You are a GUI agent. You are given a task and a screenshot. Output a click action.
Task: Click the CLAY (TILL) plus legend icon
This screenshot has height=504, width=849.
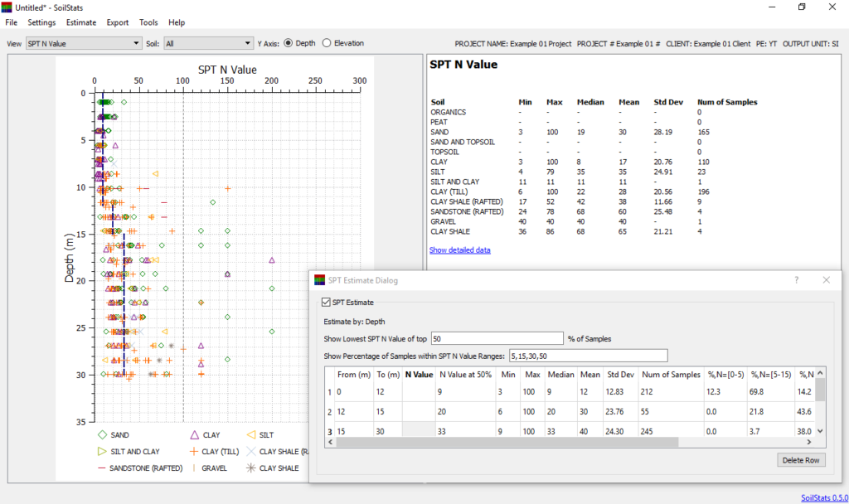coord(194,452)
